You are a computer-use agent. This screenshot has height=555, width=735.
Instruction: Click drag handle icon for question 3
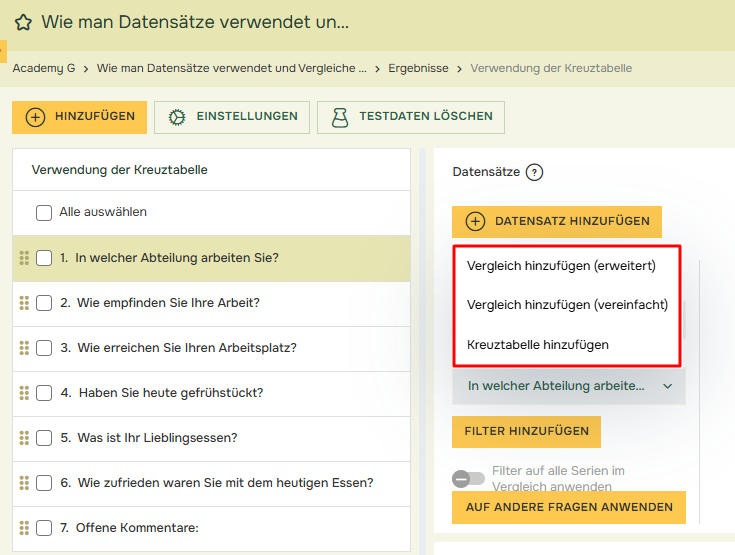pyautogui.click(x=24, y=348)
